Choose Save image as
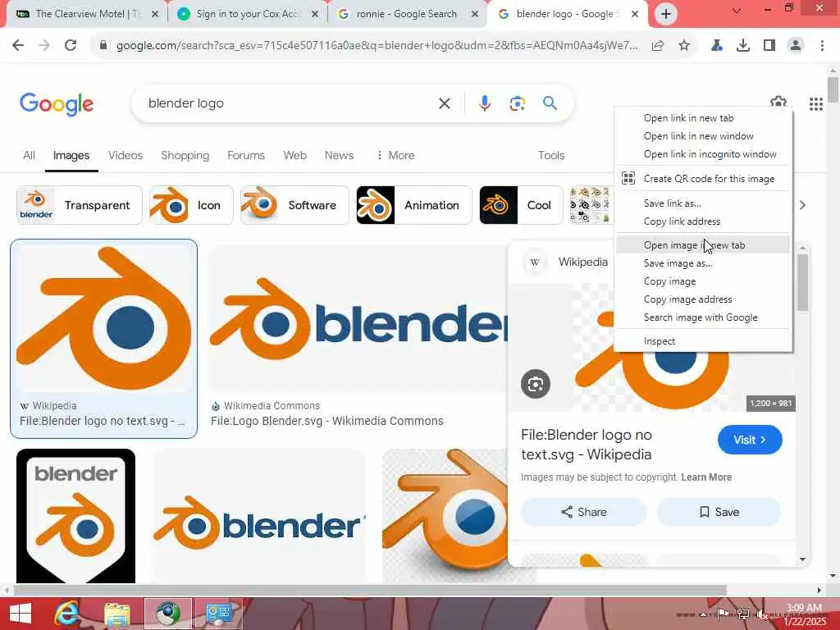The image size is (840, 630). (x=703, y=263)
